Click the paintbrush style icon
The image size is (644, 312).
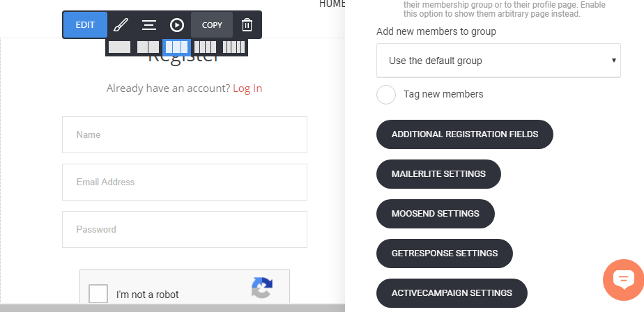point(121,25)
